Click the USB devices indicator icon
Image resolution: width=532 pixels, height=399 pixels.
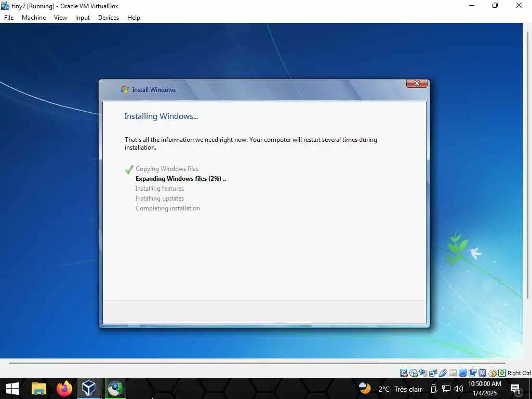point(443,373)
